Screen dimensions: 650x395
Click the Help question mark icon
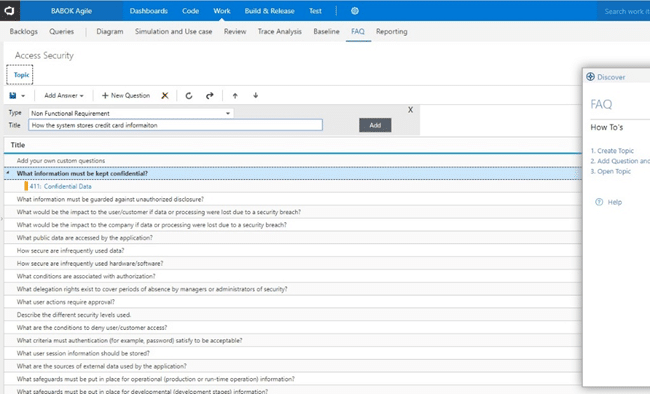pyautogui.click(x=599, y=202)
